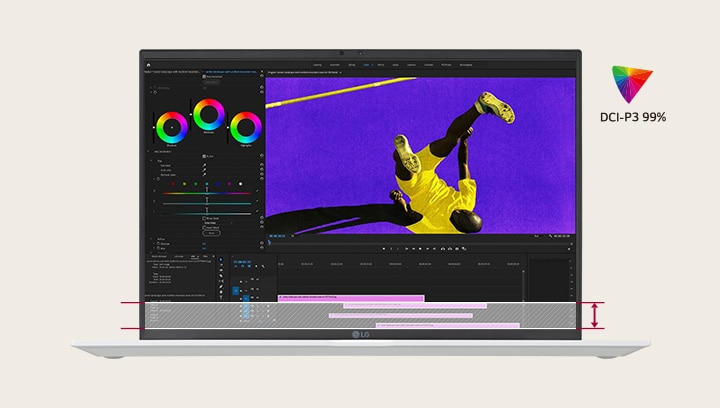Screen dimensions: 720x408
Task: Select the Razor tool
Action: 221,276
